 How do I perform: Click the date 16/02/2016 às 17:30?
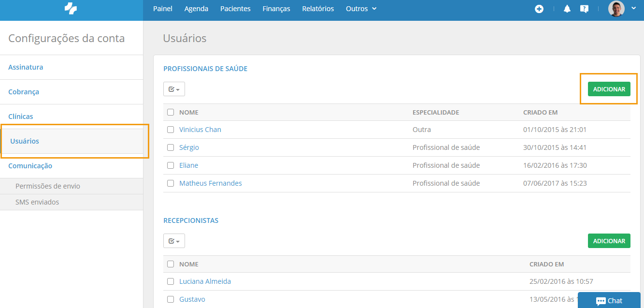tap(555, 165)
